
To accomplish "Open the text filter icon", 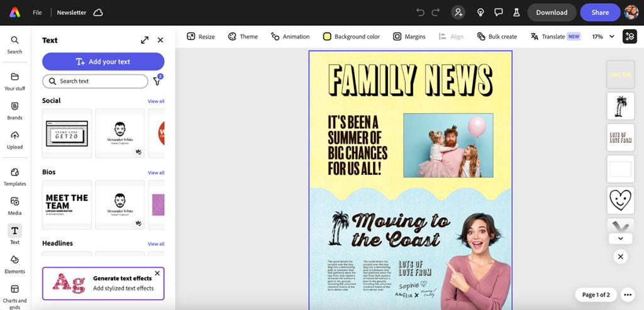I will coord(157,80).
